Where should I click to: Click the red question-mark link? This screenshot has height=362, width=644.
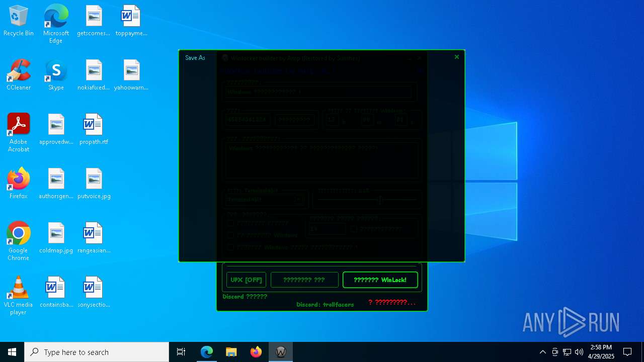392,302
